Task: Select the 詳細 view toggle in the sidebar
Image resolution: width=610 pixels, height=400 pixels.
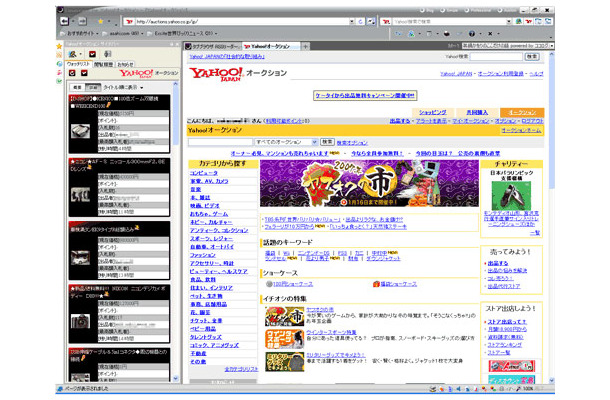Action: (x=93, y=88)
